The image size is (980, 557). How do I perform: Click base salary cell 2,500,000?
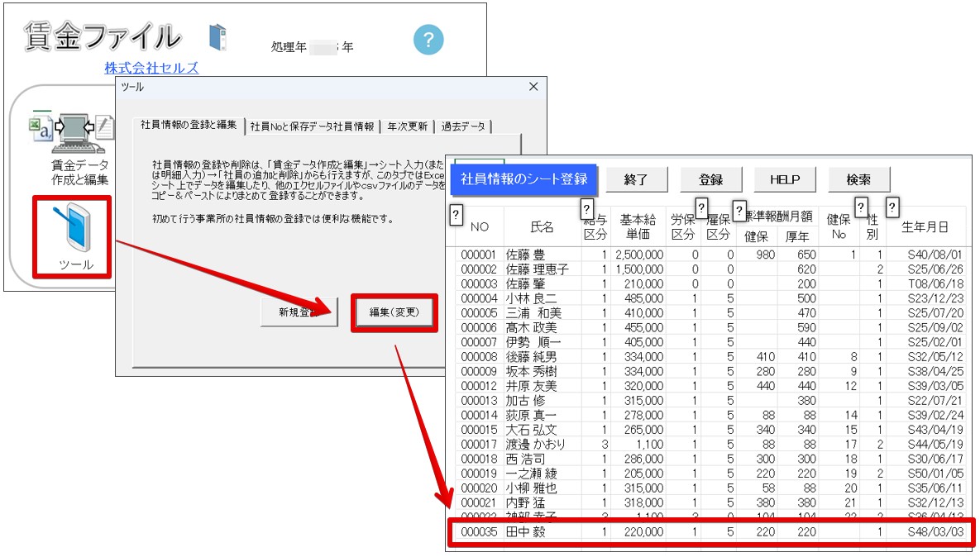point(639,255)
